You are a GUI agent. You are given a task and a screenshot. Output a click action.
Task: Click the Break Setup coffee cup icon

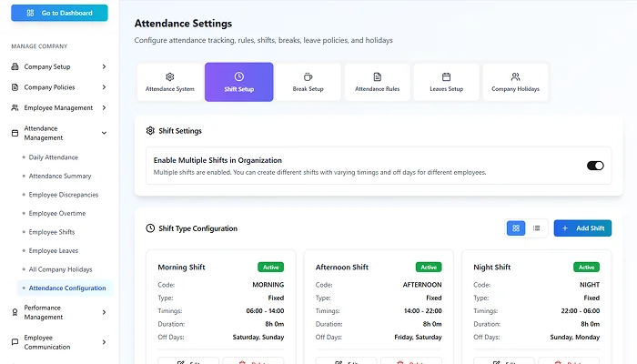point(308,76)
